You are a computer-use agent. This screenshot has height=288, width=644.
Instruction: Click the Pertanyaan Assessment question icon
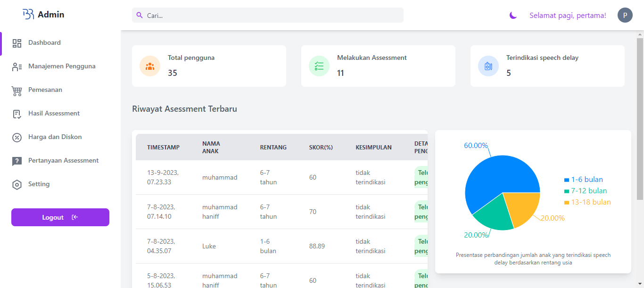(17, 161)
